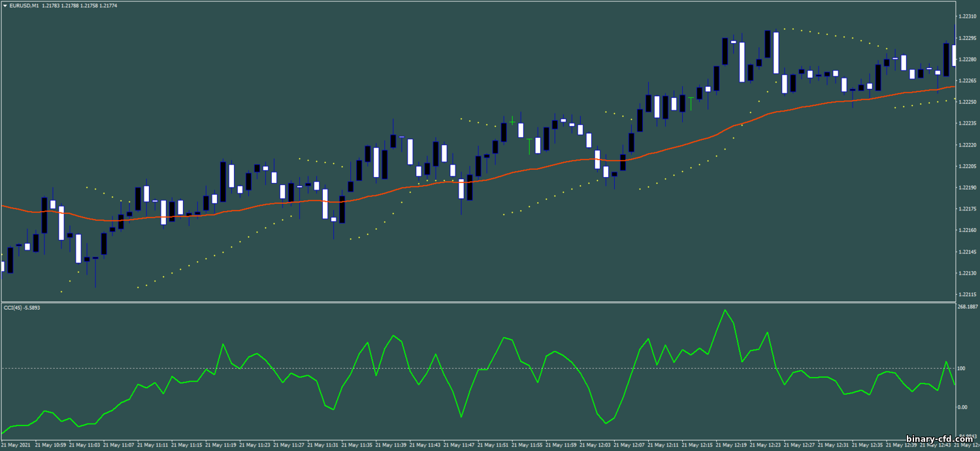Click the 21 May 12:11 time label
This screenshot has height=451, width=980.
pos(663,445)
